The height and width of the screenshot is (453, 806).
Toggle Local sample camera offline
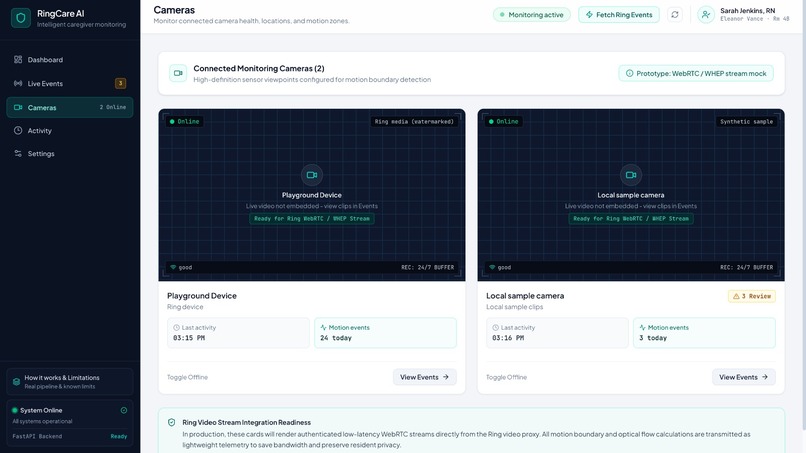(507, 377)
